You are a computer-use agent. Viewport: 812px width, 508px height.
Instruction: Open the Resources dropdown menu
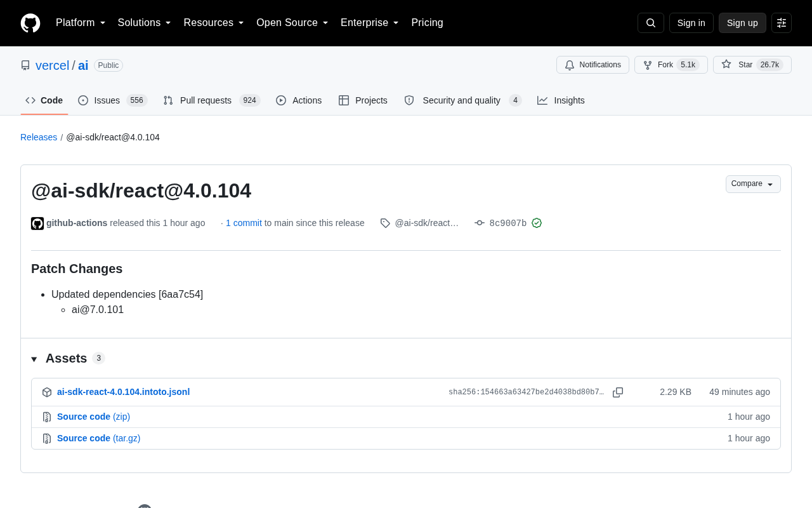pyautogui.click(x=214, y=23)
